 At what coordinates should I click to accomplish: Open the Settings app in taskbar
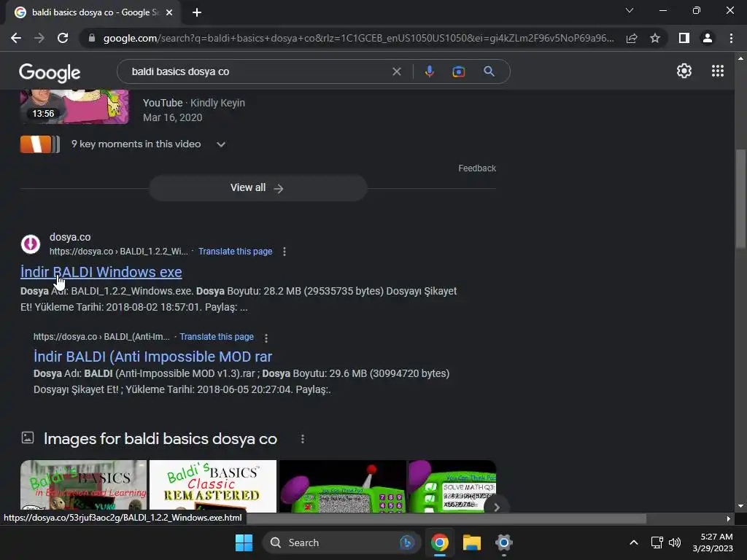click(503, 542)
